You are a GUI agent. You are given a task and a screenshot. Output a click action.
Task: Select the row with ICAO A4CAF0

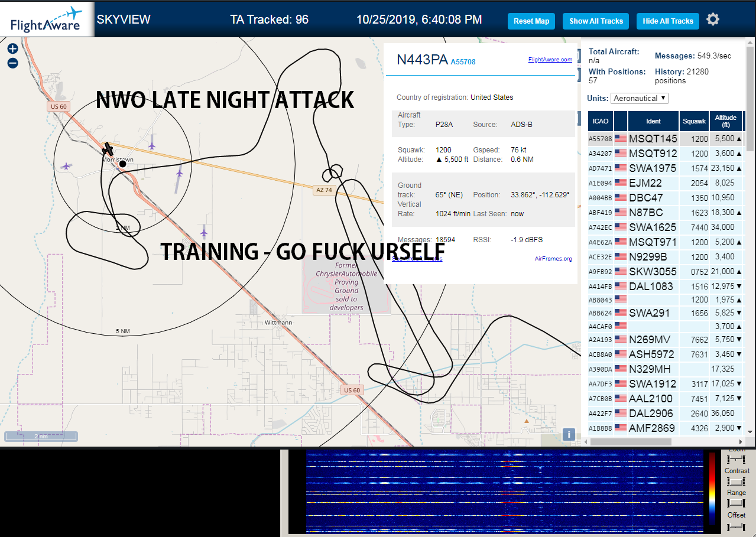(666, 326)
